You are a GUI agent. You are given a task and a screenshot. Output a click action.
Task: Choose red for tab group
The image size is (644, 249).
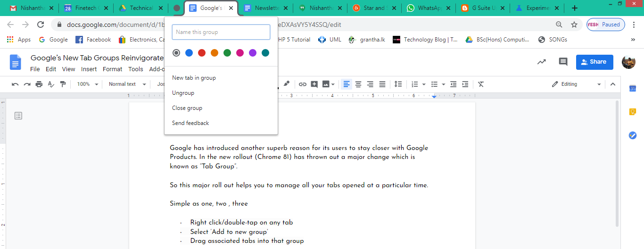[202, 53]
